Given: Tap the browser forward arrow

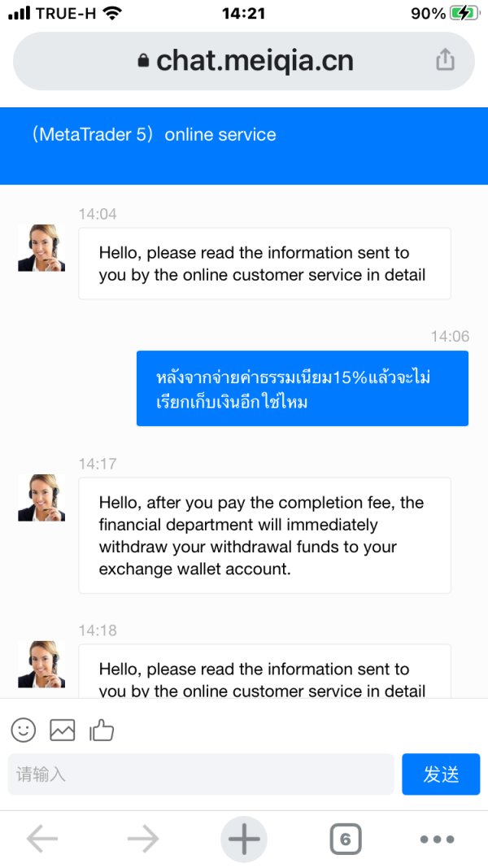Looking at the screenshot, I should pos(143,840).
